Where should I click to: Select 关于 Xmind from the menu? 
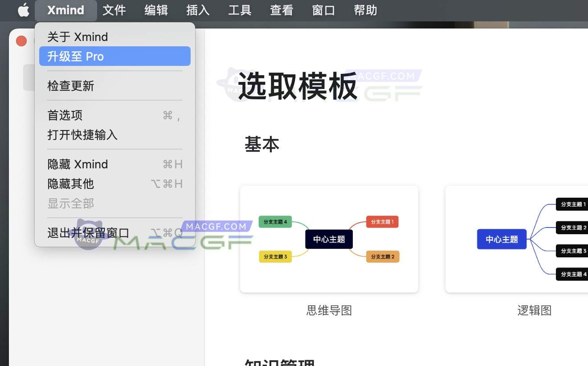pyautogui.click(x=78, y=37)
